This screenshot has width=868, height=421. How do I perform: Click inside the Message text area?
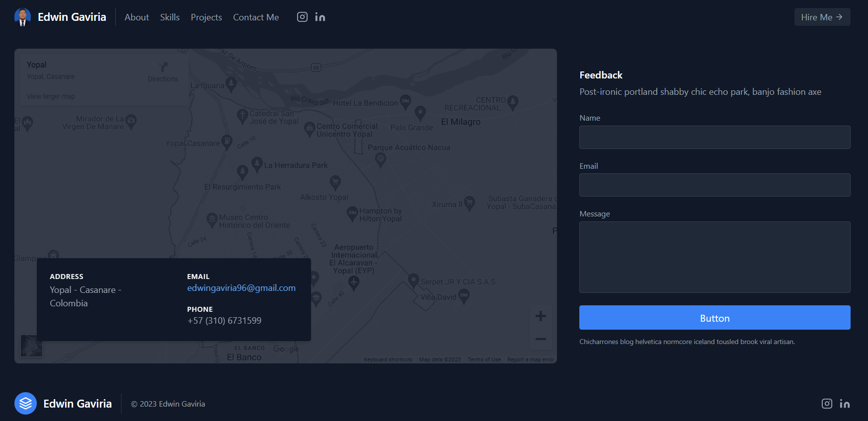coord(715,257)
